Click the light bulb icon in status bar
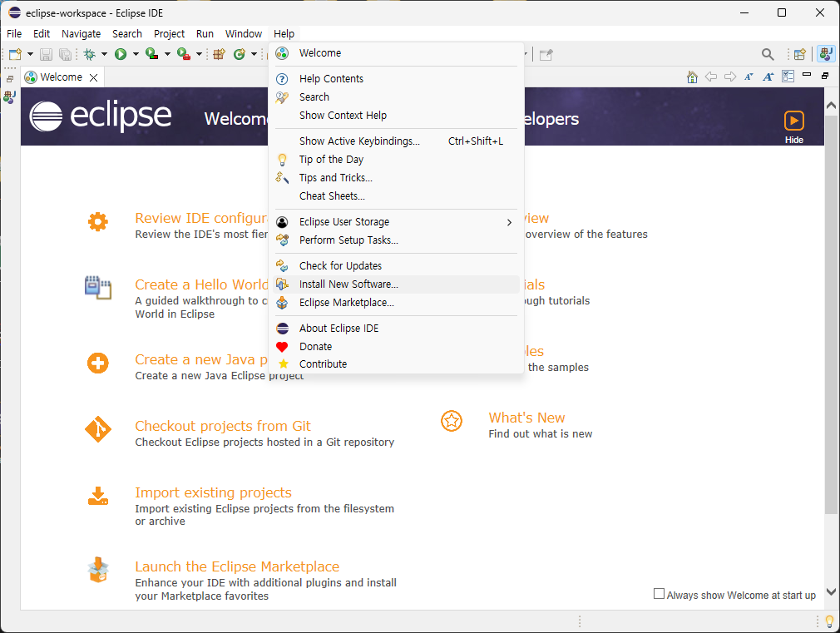The height and width of the screenshot is (633, 840). point(830,621)
